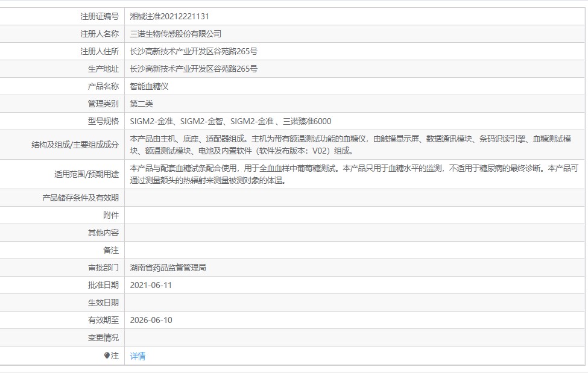Click the structure description paragraph 本产品由主机
The height and width of the screenshot is (373, 588).
click(350, 145)
